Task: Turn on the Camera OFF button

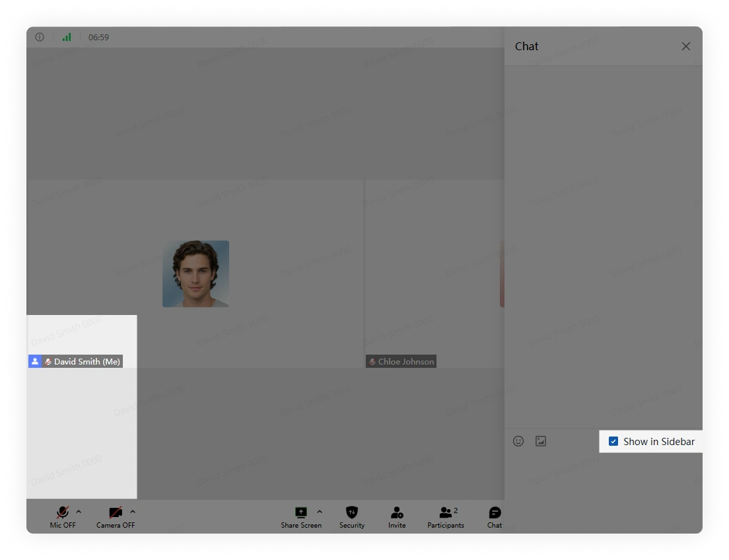Action: pos(116,517)
